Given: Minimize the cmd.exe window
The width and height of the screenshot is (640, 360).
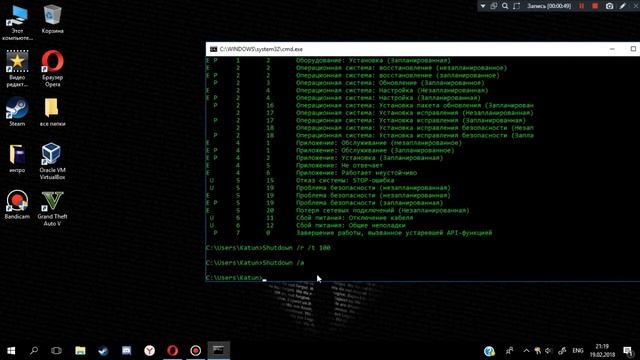Looking at the screenshot, I should click(x=612, y=49).
